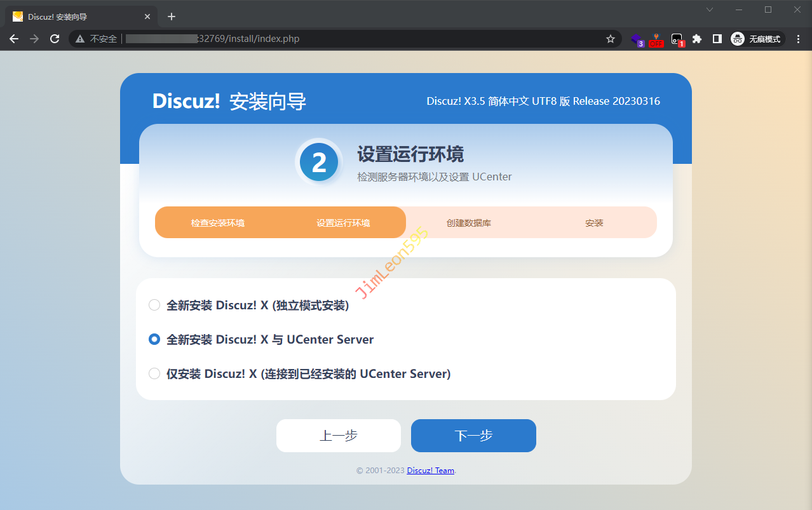Open the Discuz! Team footer link
The image size is (812, 510).
pyautogui.click(x=430, y=471)
